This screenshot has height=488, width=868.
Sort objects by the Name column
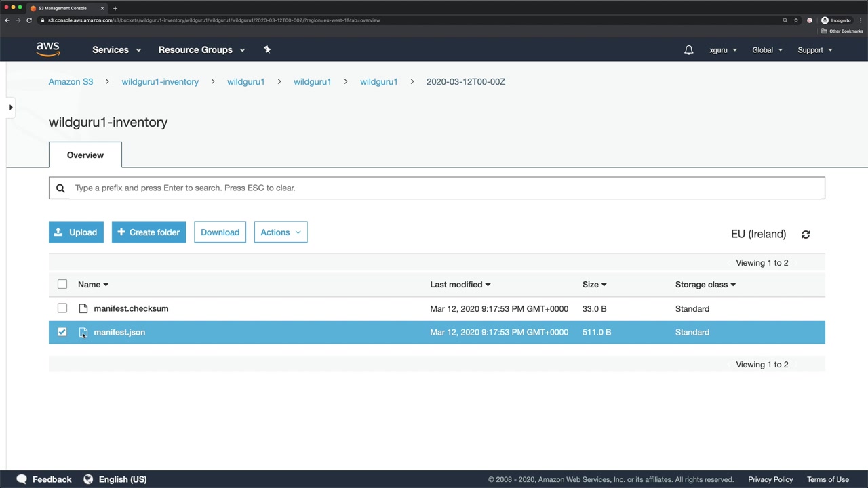[x=93, y=285]
